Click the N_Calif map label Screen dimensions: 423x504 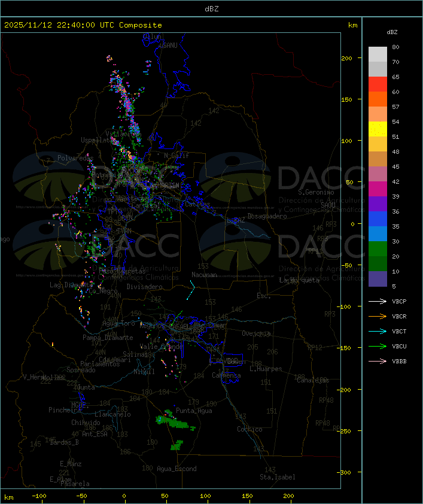pyautogui.click(x=176, y=156)
